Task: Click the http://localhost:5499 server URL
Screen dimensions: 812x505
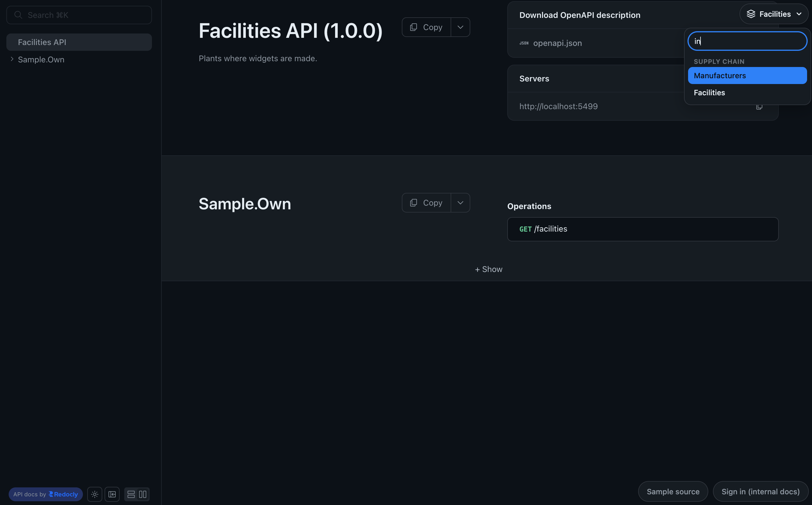Action: [558, 106]
